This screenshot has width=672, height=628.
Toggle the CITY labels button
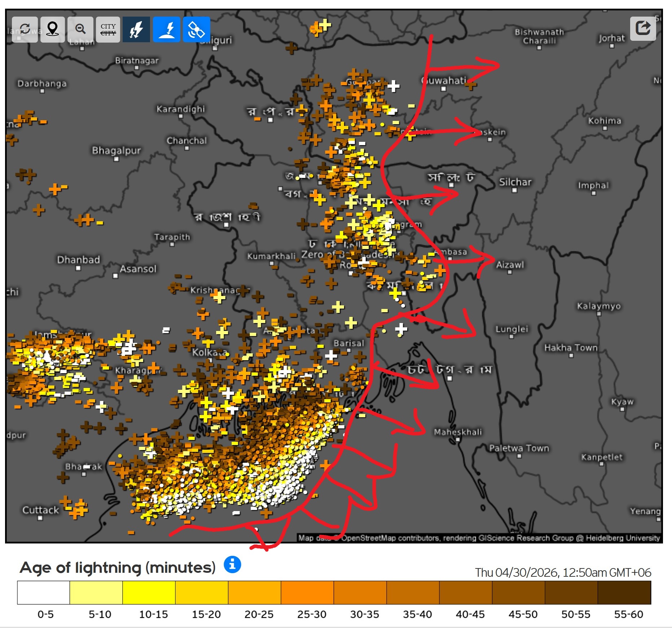[108, 29]
